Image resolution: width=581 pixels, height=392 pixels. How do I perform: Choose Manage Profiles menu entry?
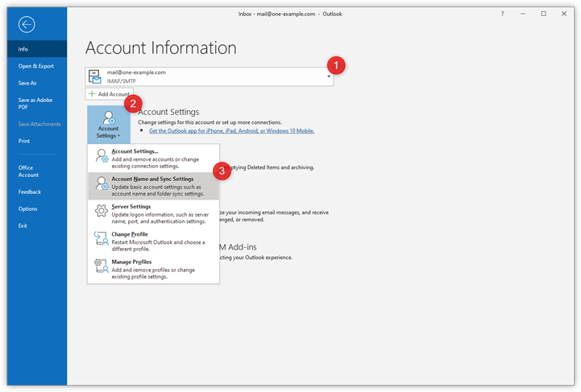coord(153,269)
